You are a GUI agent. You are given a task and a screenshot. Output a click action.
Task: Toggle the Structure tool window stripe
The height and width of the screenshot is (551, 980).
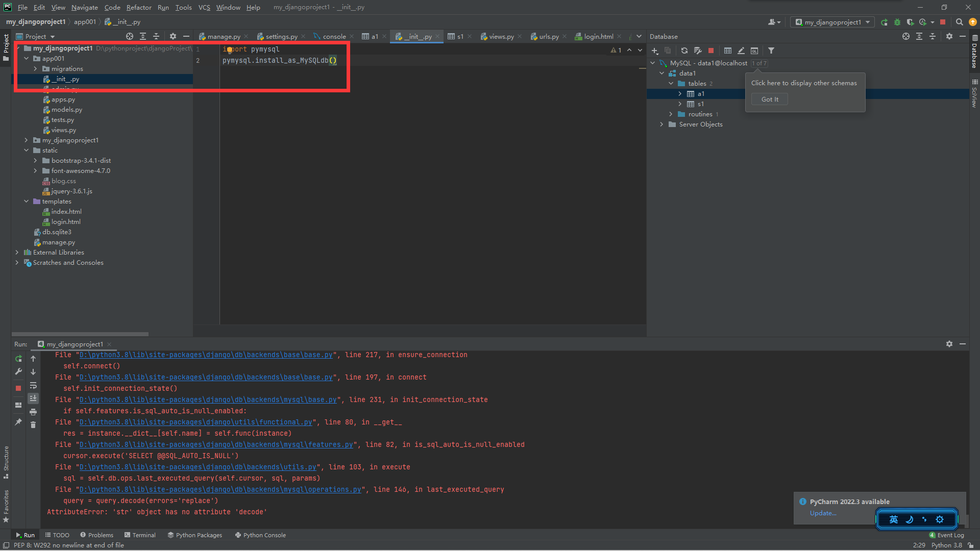6,462
